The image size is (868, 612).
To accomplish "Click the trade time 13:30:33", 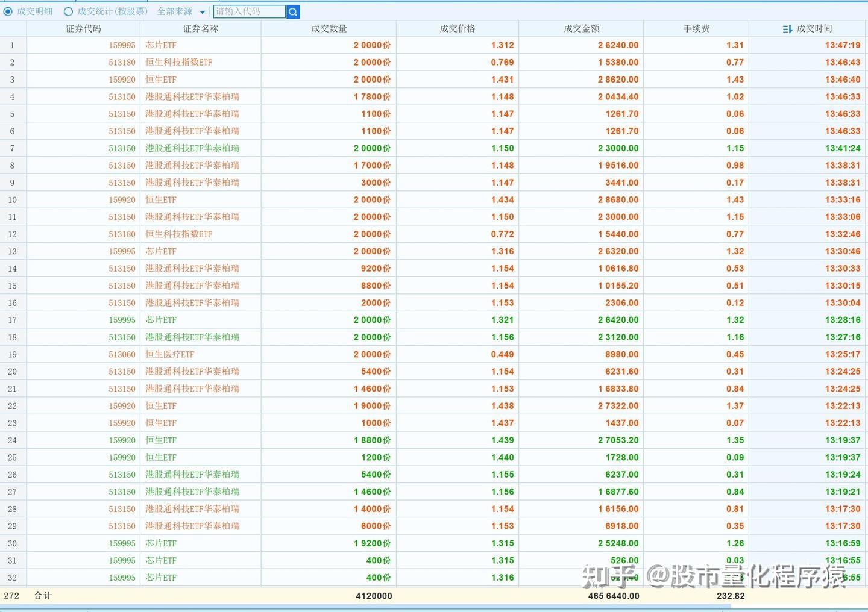I will coord(843,268).
